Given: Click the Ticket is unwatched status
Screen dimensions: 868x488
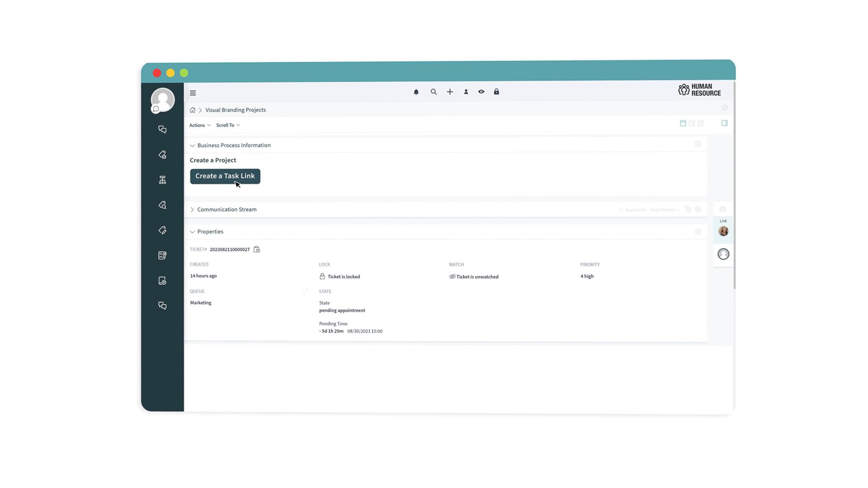Looking at the screenshot, I should [x=474, y=277].
